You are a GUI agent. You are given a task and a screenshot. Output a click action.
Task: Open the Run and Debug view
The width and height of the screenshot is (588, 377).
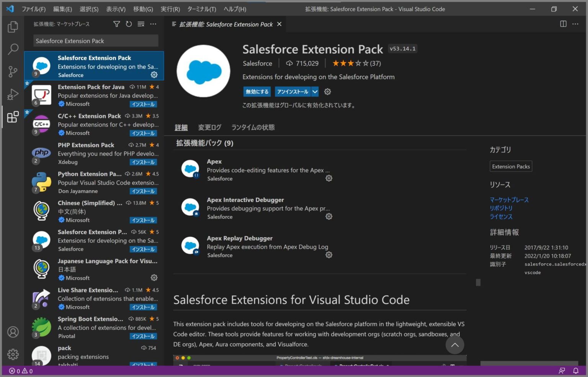pos(13,95)
